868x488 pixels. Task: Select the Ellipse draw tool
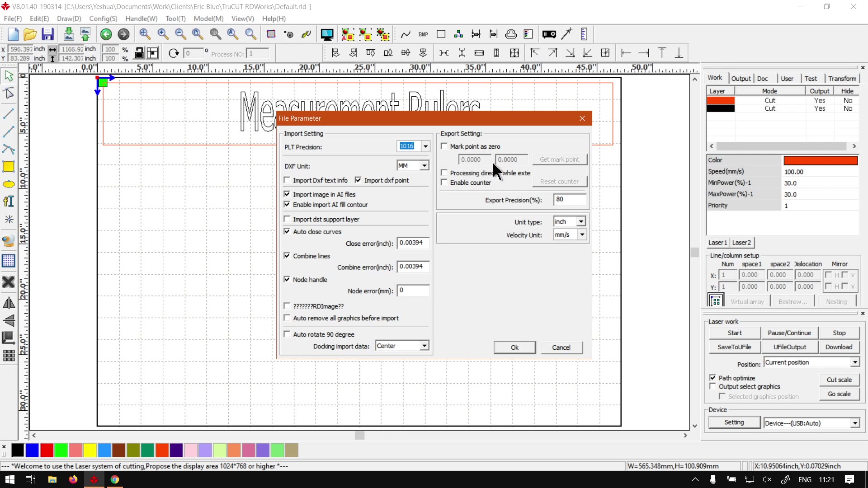[x=9, y=184]
